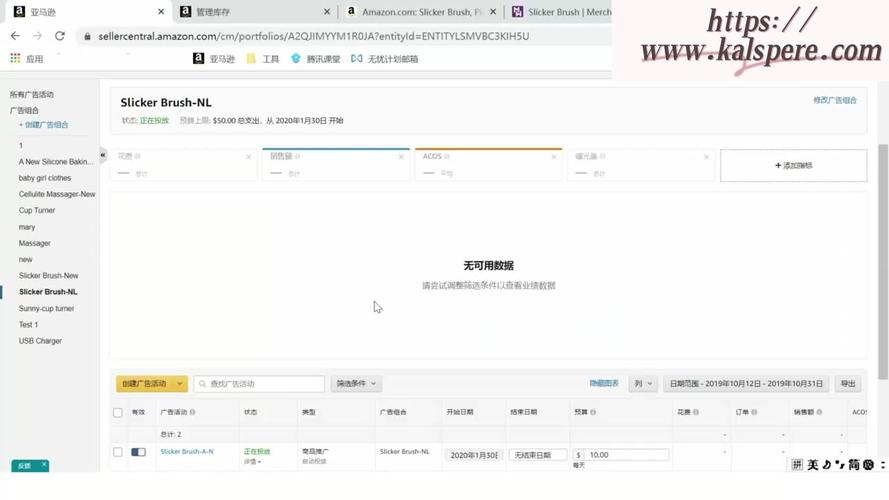Click the 创建广告活动 button
The image size is (889, 500).
[144, 384]
